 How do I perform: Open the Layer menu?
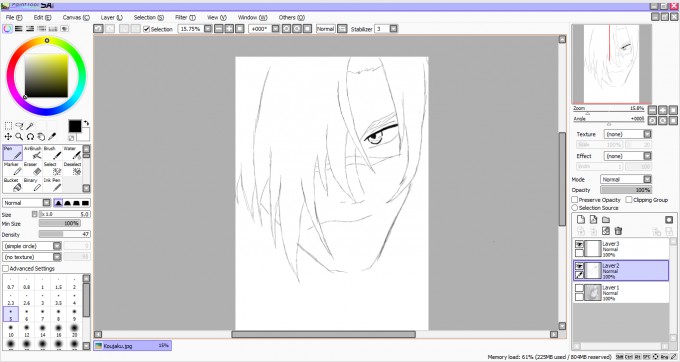[x=111, y=17]
